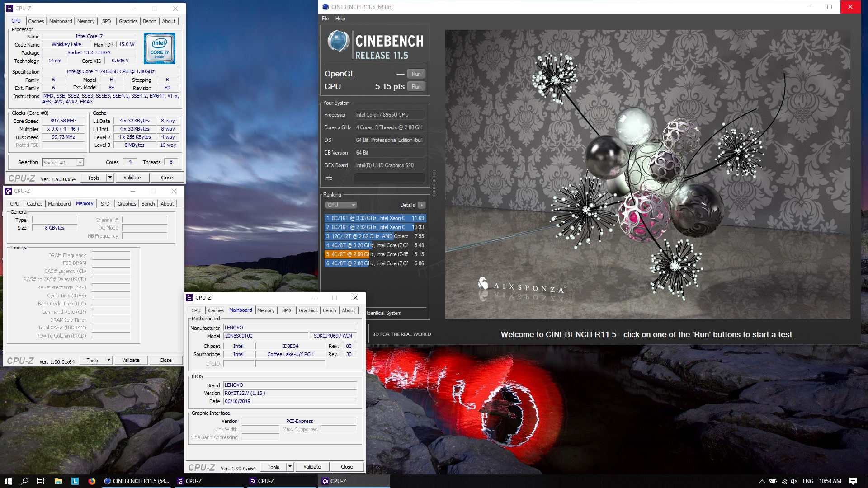Select ranking row 6 Intel Core i7 5.06
This screenshot has width=868, height=488.
point(375,263)
